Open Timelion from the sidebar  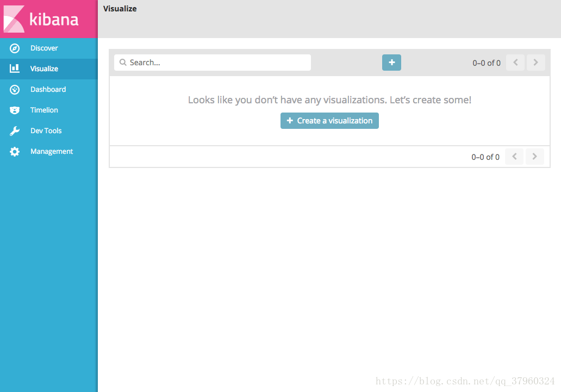49,110
